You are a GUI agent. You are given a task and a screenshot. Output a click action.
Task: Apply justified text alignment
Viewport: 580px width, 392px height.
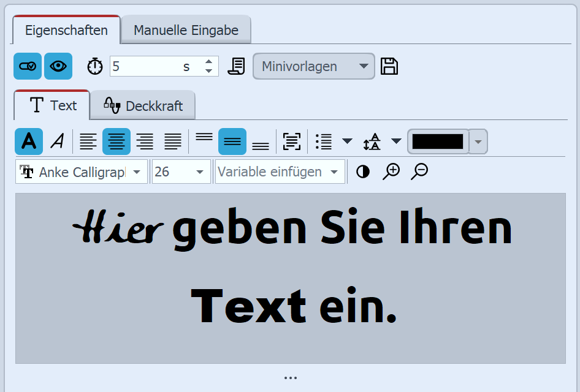pyautogui.click(x=173, y=141)
